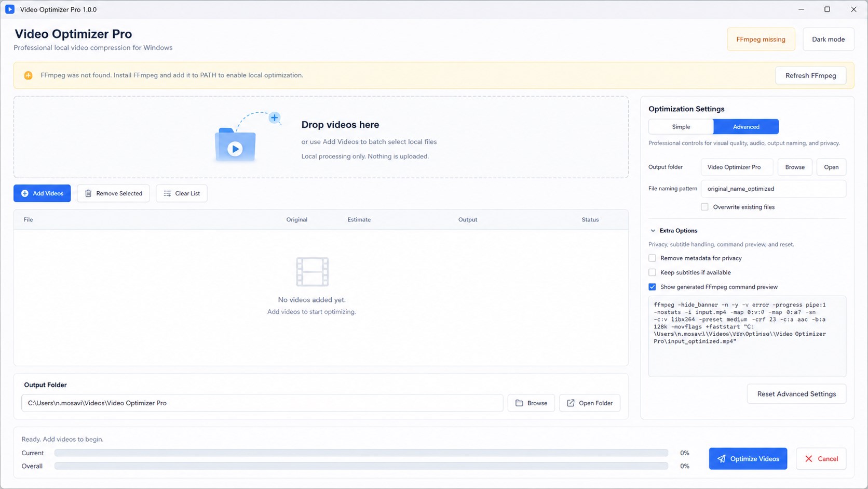Click the Output column header
The width and height of the screenshot is (868, 489).
coord(468,220)
